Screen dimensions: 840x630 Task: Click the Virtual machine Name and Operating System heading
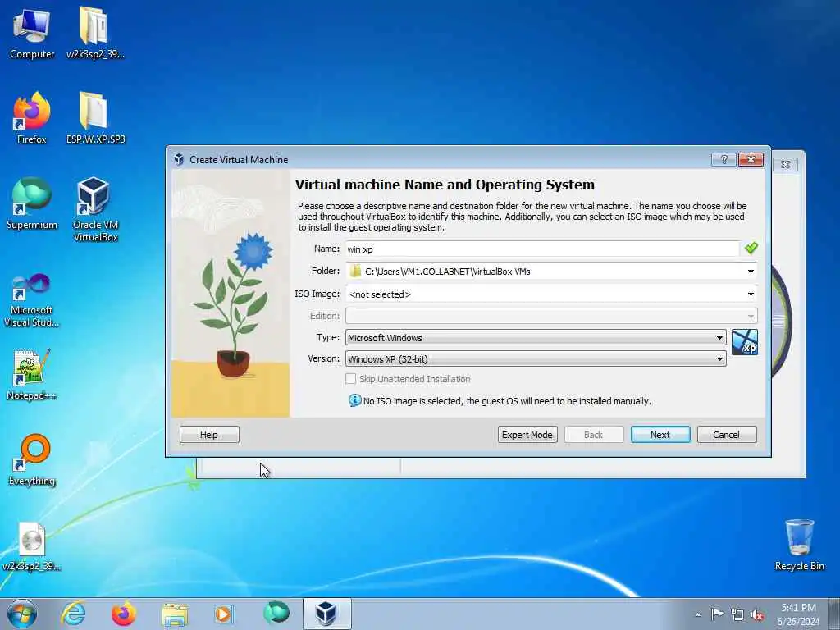tap(445, 185)
